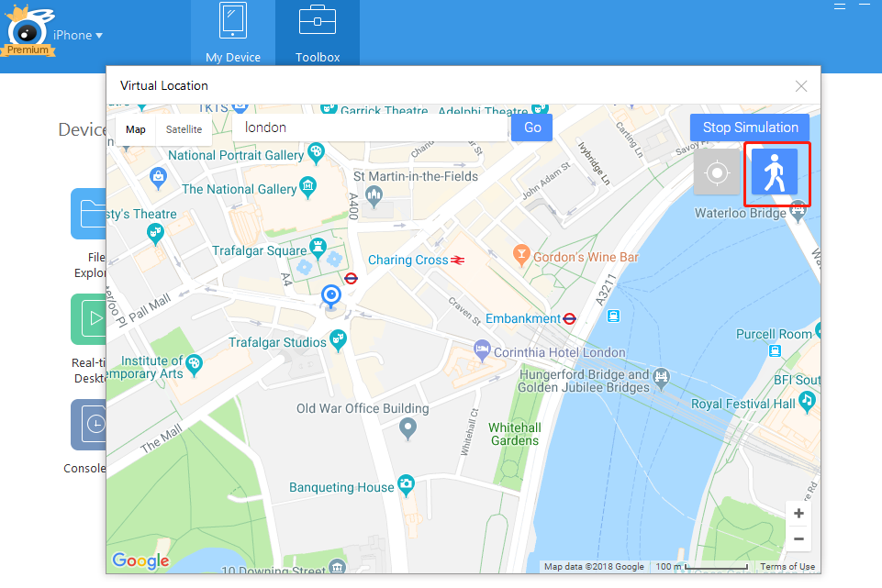The height and width of the screenshot is (588, 882).
Task: Open the Terms of Use link
Action: coord(787,567)
